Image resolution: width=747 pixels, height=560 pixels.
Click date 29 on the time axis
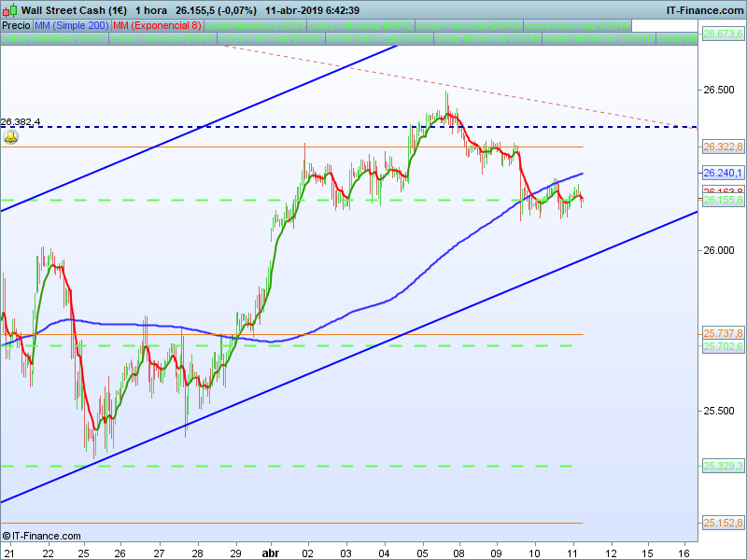[x=236, y=553]
